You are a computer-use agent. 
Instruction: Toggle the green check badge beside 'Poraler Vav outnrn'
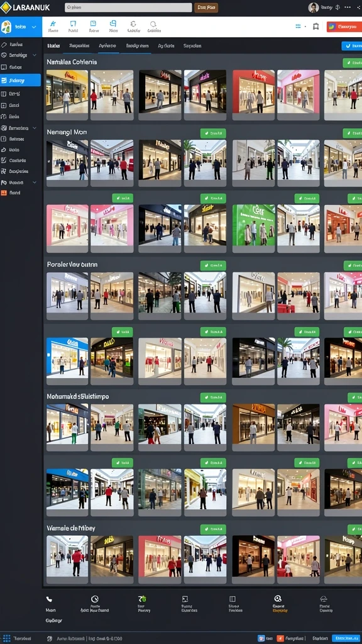[213, 265]
